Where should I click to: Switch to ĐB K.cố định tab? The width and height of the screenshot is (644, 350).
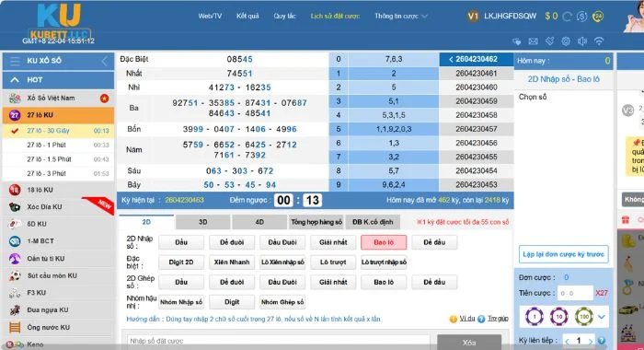click(x=373, y=222)
